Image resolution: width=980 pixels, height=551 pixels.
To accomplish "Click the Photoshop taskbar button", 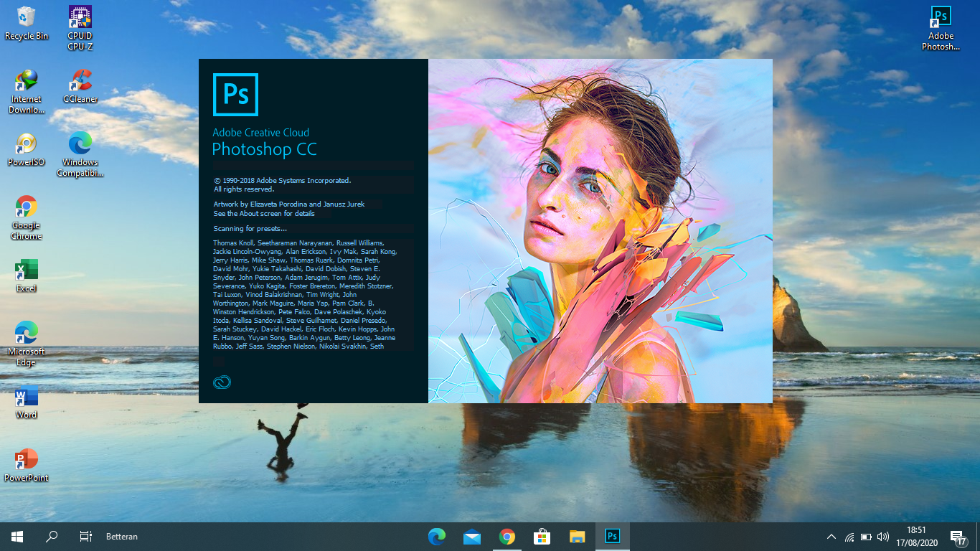I will (613, 536).
